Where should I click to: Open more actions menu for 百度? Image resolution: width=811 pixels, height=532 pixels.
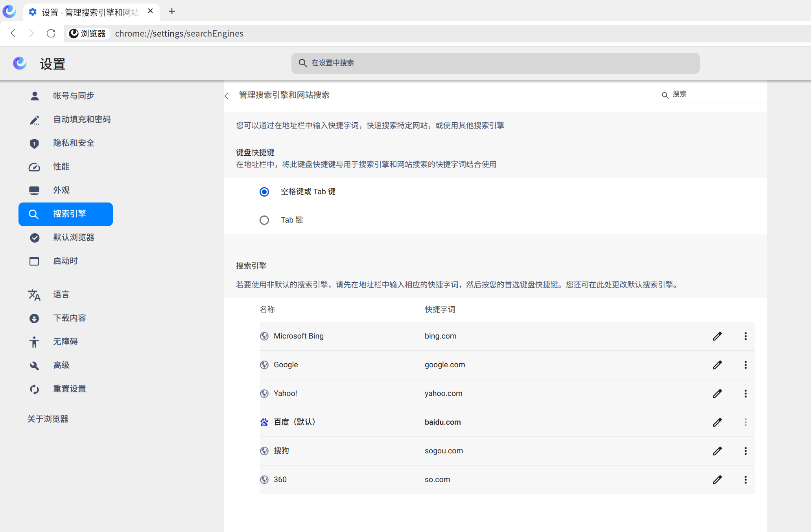pyautogui.click(x=745, y=422)
